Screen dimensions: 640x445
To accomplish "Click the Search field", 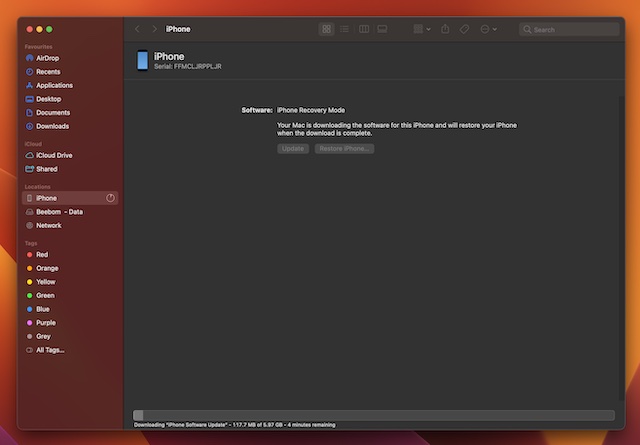I will 567,29.
